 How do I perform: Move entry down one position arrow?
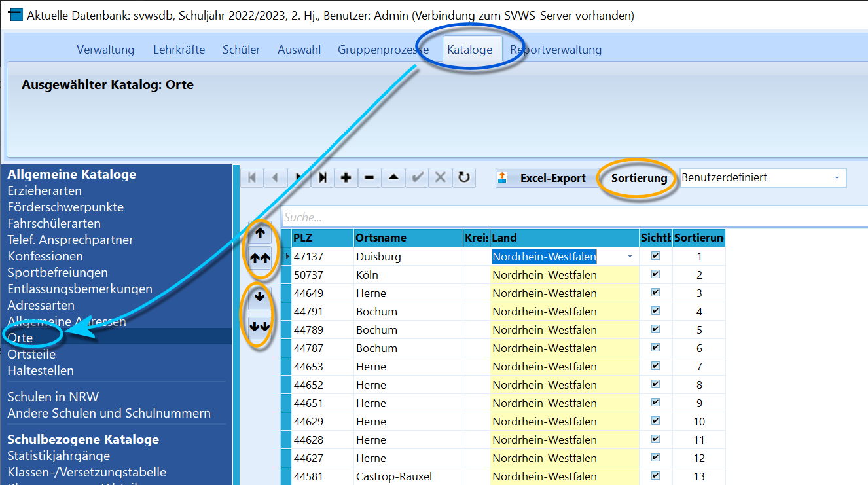click(x=260, y=297)
